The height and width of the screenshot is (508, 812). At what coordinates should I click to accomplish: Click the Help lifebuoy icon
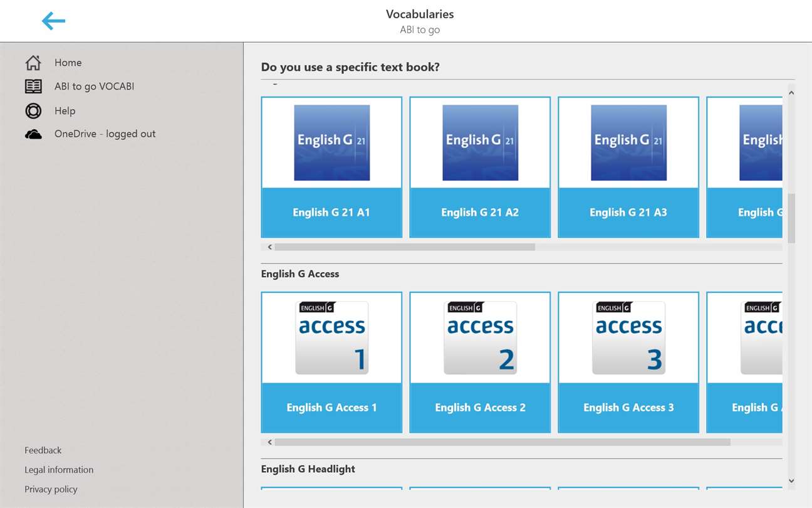pos(33,111)
